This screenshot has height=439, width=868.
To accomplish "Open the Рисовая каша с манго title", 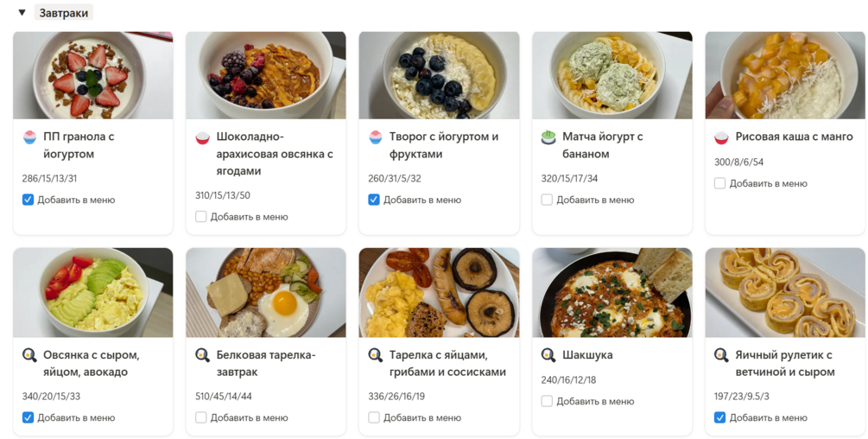I will click(x=794, y=137).
